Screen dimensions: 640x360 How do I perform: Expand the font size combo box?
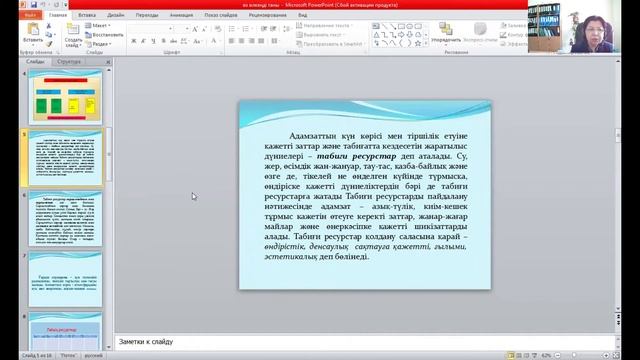coord(187,29)
